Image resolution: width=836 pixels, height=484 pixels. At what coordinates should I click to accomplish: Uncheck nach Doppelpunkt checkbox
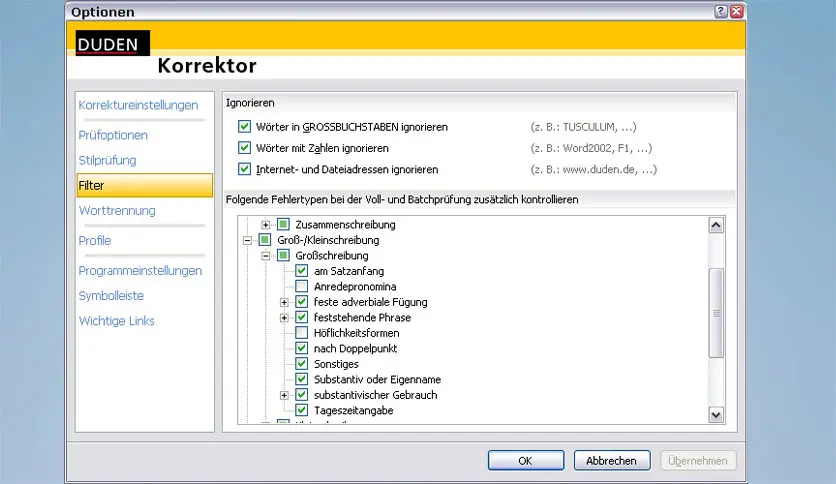(302, 348)
